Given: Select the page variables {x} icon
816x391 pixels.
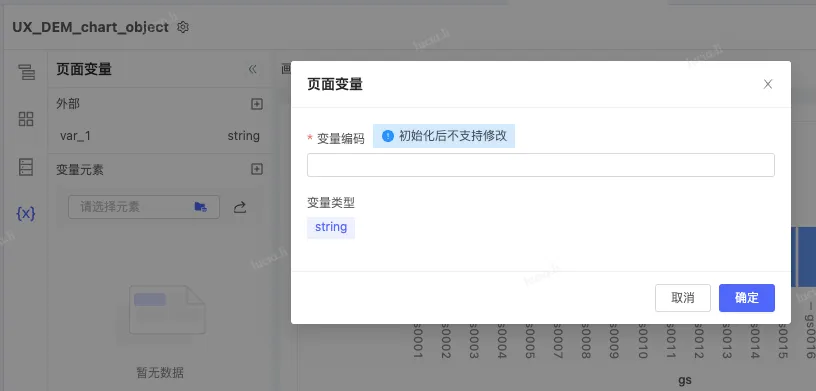Looking at the screenshot, I should click(x=26, y=213).
